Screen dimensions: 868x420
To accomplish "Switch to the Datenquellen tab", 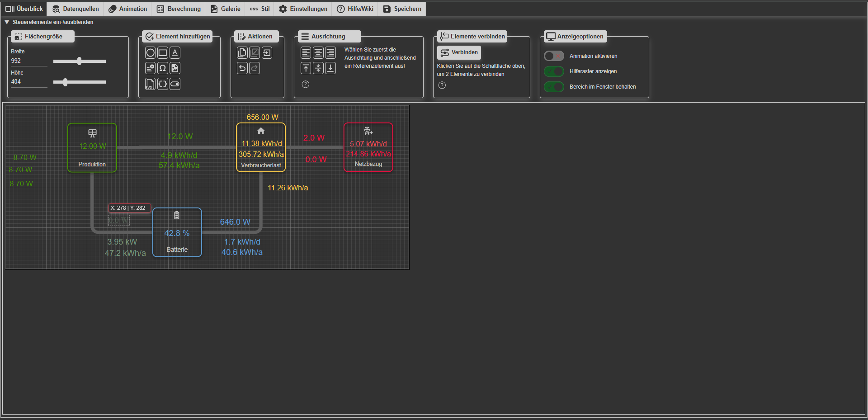I will (75, 9).
